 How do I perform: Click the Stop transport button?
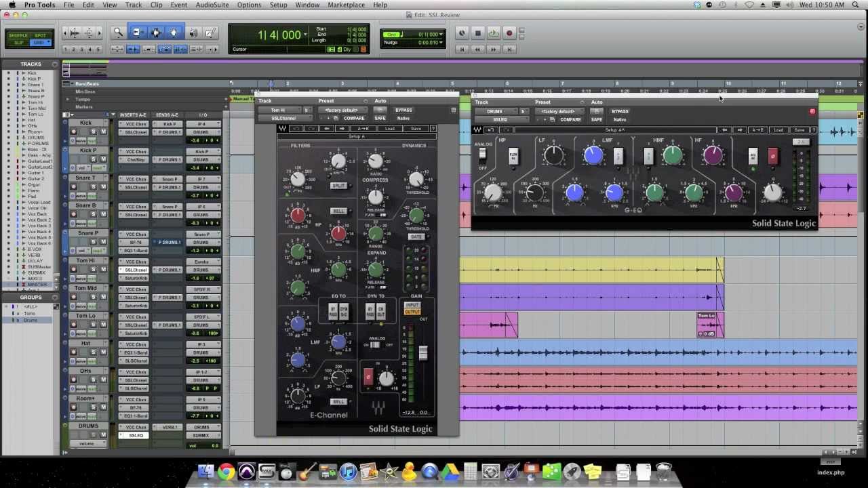pyautogui.click(x=477, y=33)
